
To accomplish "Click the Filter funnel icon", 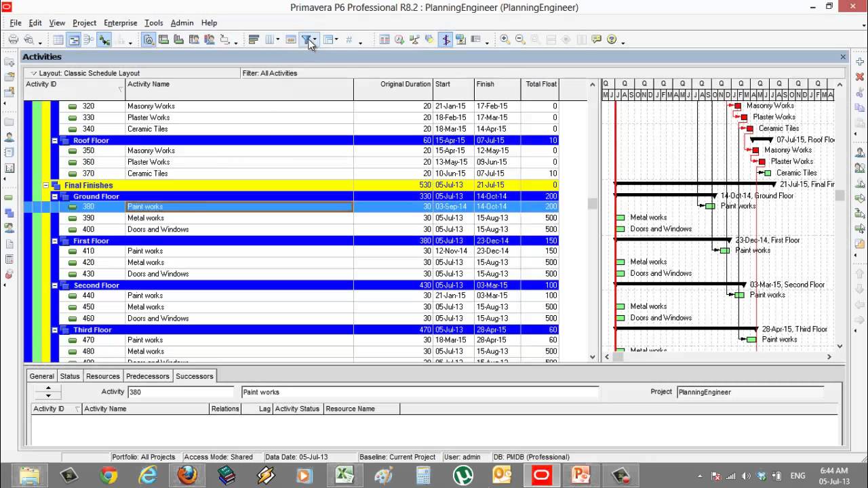I will pyautogui.click(x=306, y=40).
